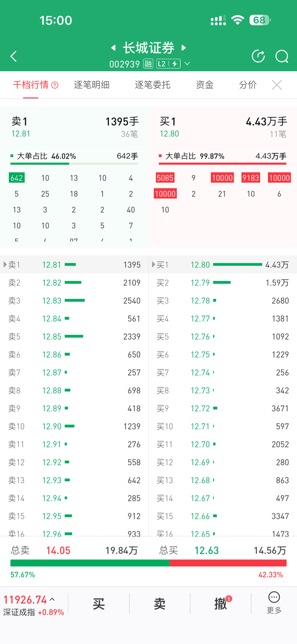Expand the 买1 row disclosure triangle
This screenshot has width=297, height=644.
(154, 265)
